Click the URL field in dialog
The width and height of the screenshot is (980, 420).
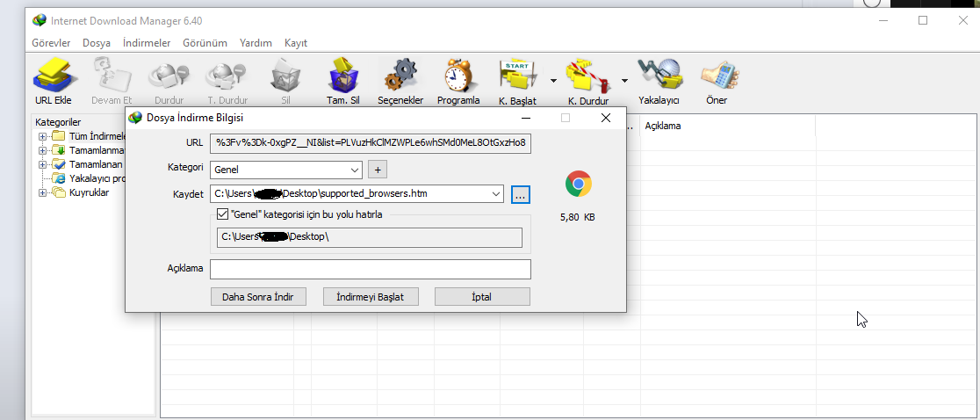(x=370, y=142)
